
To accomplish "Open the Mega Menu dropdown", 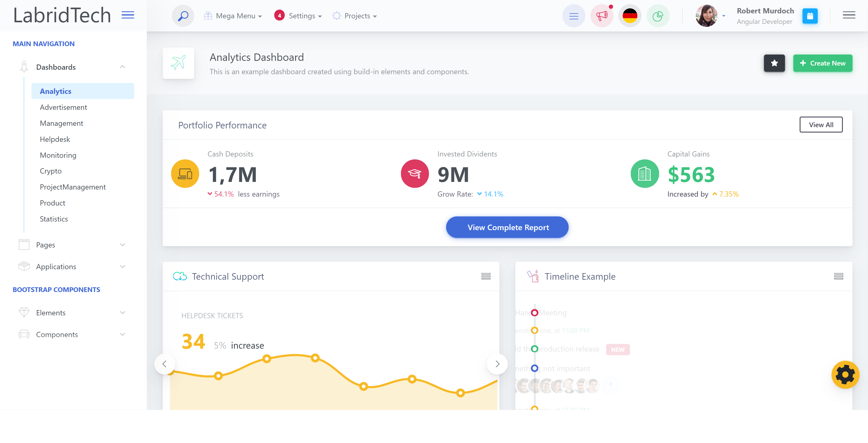I will 233,16.
